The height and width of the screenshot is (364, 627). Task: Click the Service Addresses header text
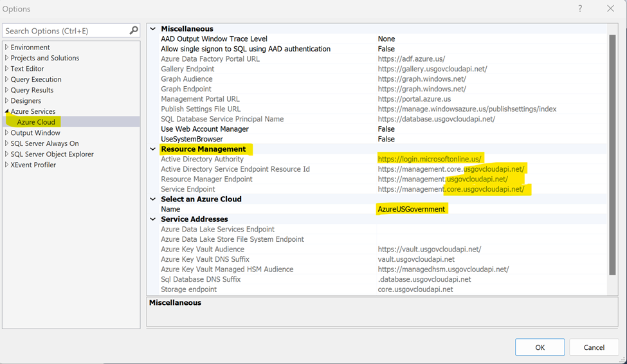pyautogui.click(x=194, y=219)
